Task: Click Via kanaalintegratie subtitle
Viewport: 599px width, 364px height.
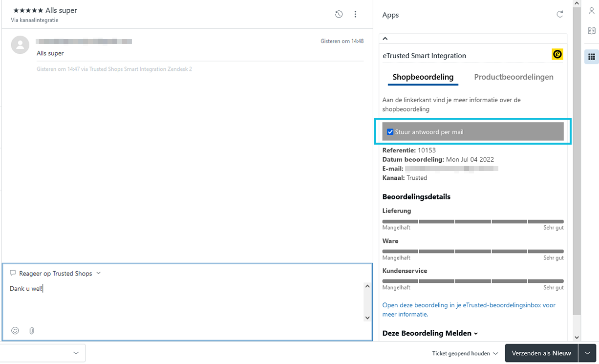Action: click(x=35, y=21)
